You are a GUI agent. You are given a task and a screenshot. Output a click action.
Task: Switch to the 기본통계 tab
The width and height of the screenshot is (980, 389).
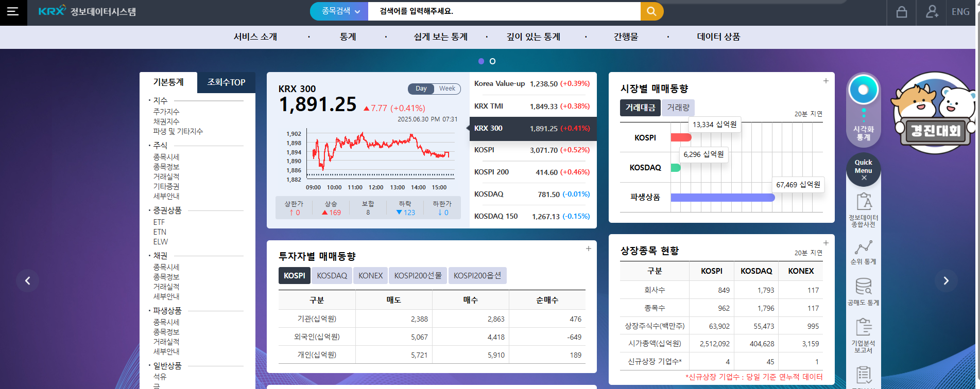pyautogui.click(x=168, y=82)
